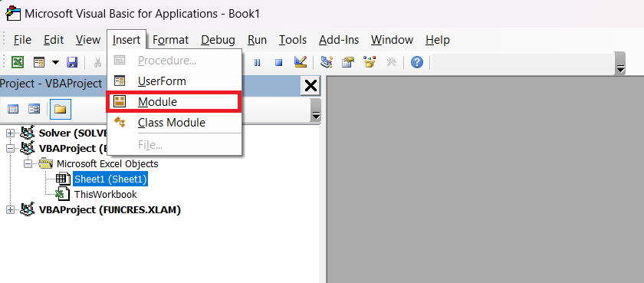Open the Toolbox hammer and wrench icon
644x283 pixels.
(x=392, y=62)
